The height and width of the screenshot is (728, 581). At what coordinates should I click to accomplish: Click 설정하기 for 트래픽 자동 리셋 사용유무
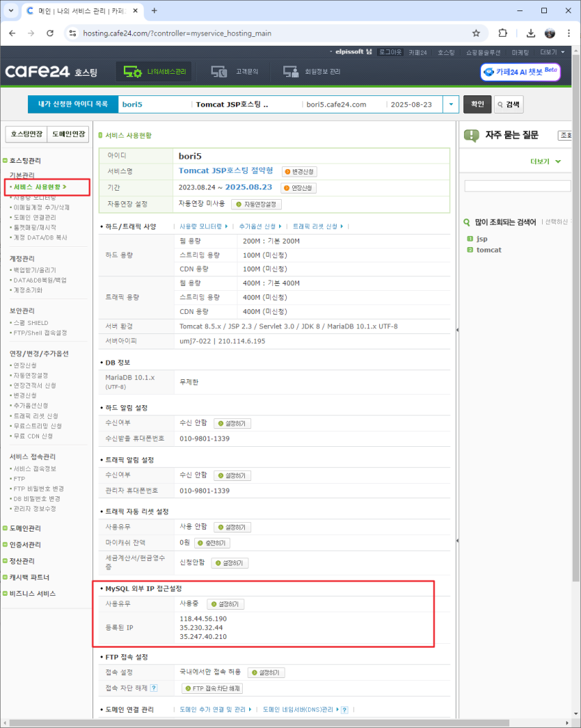232,528
